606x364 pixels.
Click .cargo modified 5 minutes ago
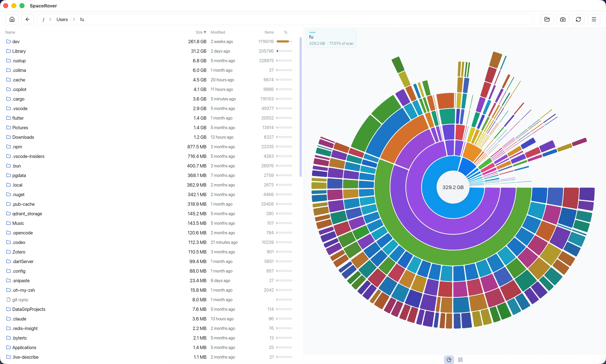[223, 99]
